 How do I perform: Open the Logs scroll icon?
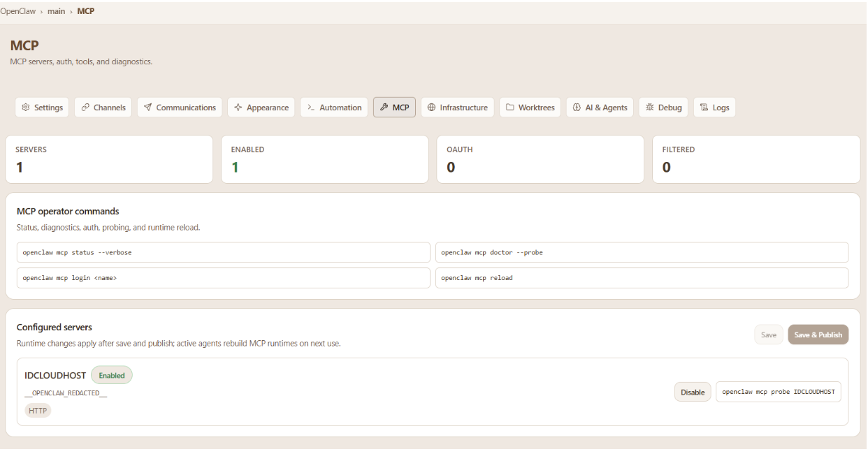(704, 108)
